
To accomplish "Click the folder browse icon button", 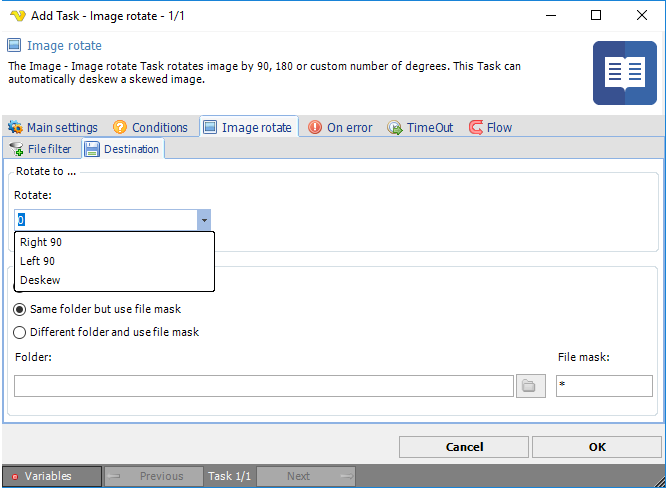I will pyautogui.click(x=531, y=386).
